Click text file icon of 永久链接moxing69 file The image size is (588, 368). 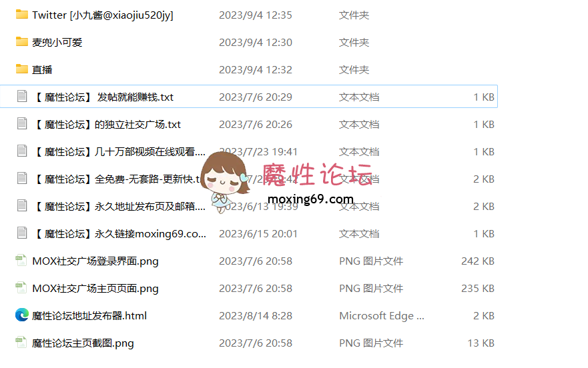coord(22,233)
